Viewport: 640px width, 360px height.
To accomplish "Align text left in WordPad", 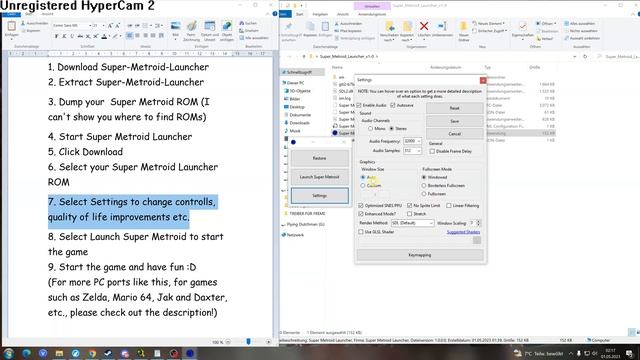I will 129,36.
